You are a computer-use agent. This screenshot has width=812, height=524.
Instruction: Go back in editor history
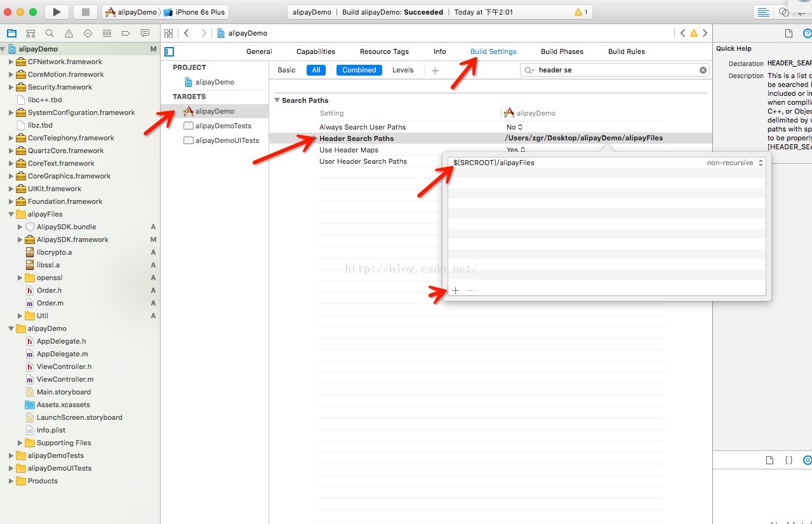[x=187, y=33]
